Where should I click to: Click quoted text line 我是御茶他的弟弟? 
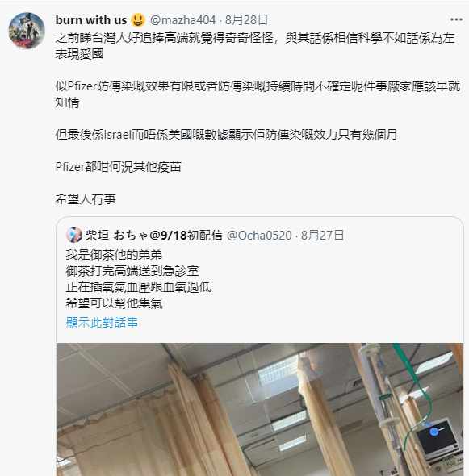coord(114,255)
